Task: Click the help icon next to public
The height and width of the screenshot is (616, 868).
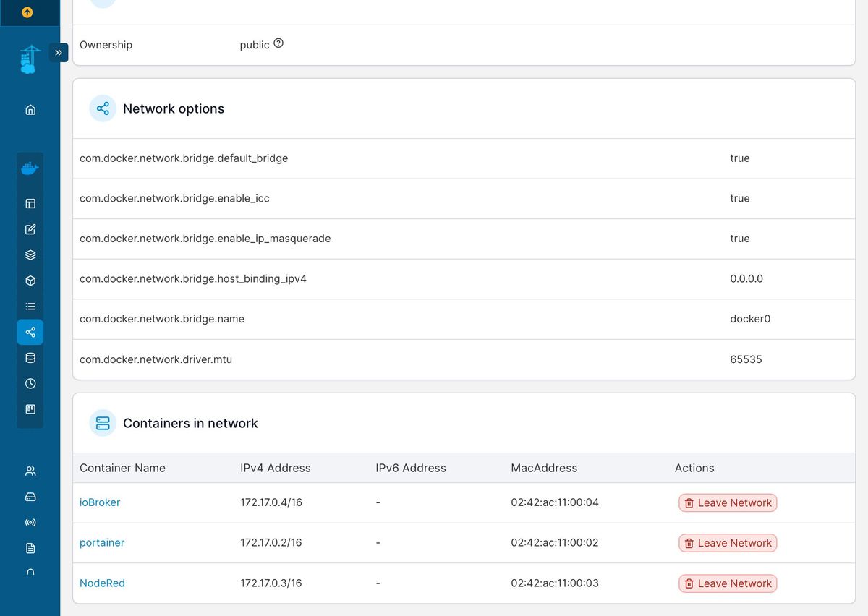Action: point(278,43)
